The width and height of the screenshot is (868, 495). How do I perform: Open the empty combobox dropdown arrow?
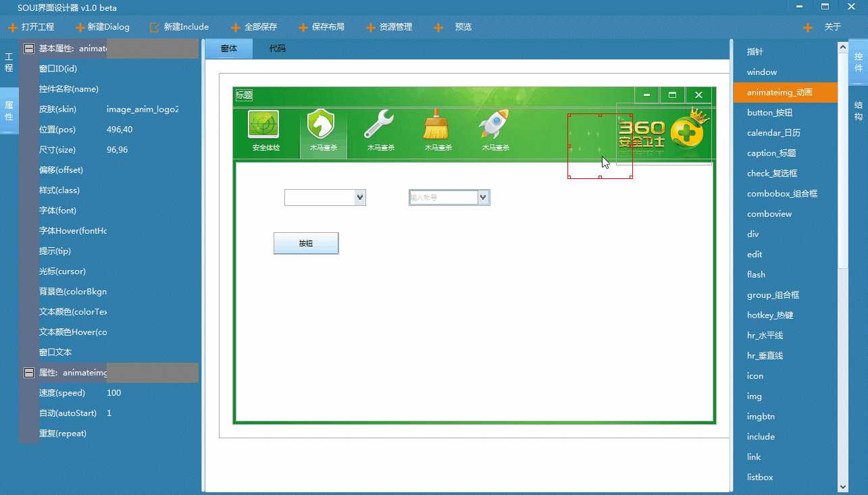pyautogui.click(x=360, y=197)
